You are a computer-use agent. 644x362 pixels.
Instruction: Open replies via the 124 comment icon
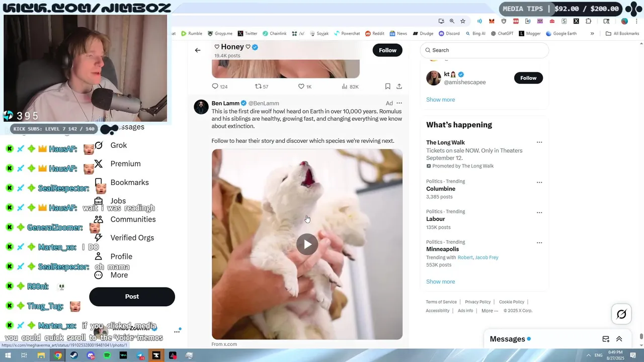coord(215,86)
